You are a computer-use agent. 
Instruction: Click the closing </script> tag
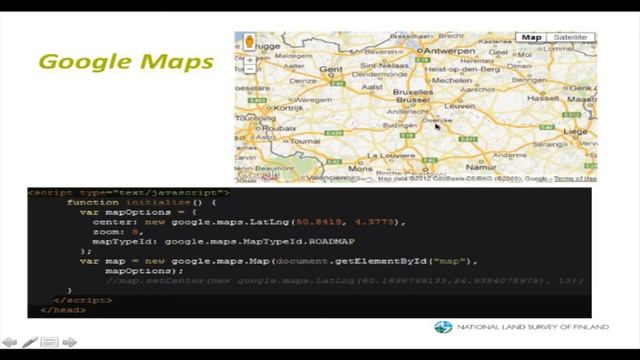click(x=83, y=300)
